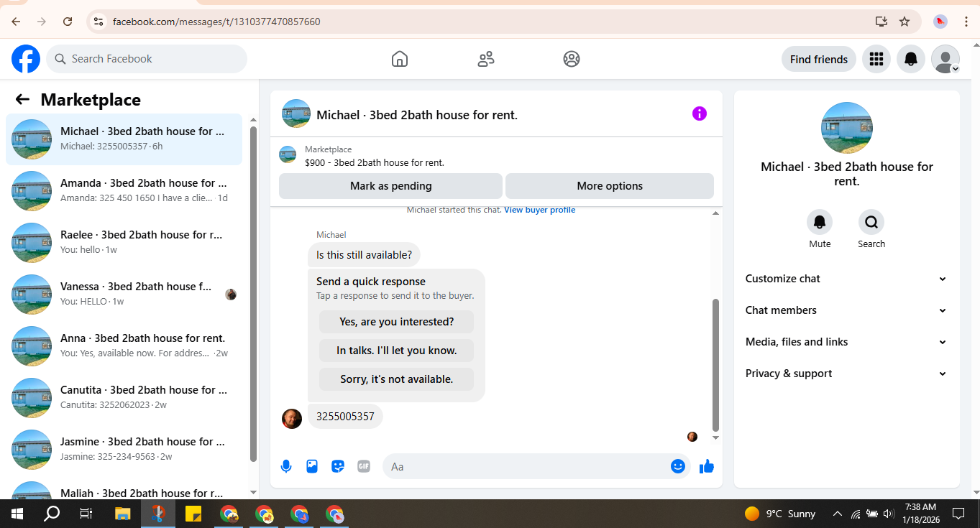
Task: Open Michael conversation in list
Action: (x=124, y=139)
